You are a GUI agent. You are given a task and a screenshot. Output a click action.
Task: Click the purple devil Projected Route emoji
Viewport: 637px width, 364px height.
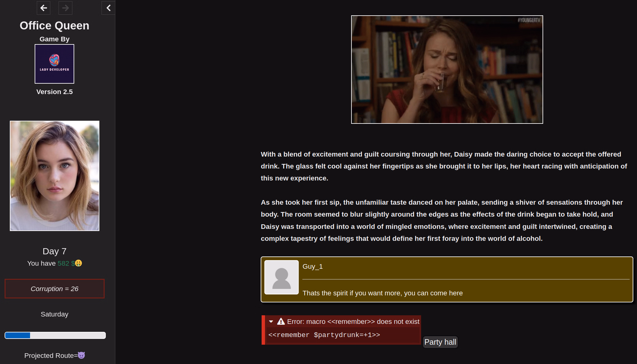(81, 355)
